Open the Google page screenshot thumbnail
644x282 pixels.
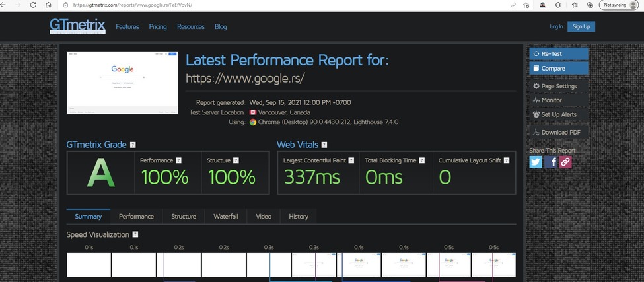pos(123,81)
